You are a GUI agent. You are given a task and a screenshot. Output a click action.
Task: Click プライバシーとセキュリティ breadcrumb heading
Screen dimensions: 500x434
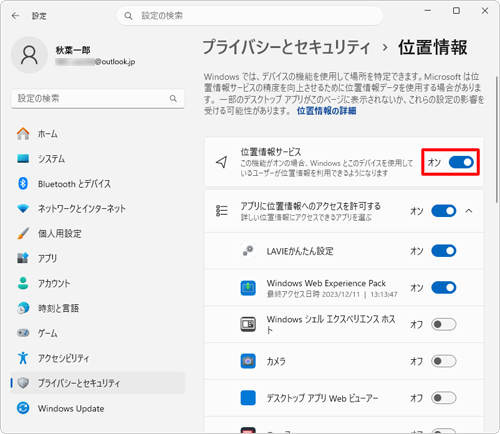click(286, 47)
